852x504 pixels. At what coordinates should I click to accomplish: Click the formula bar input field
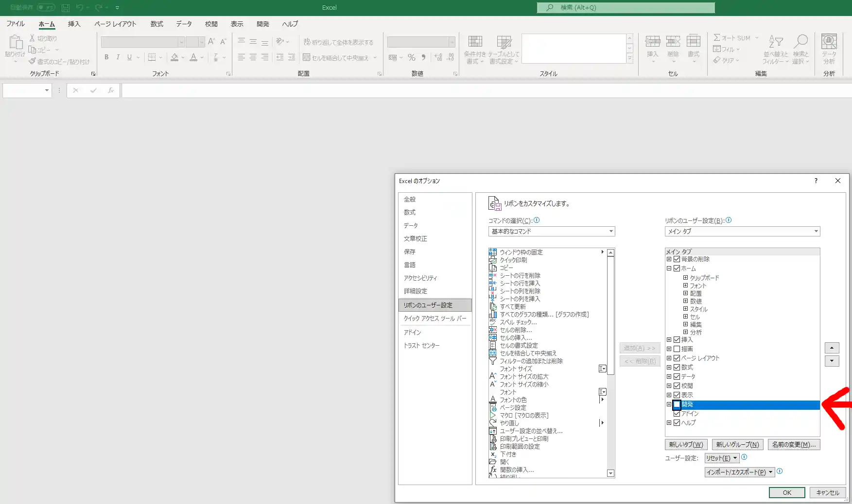[x=487, y=90]
